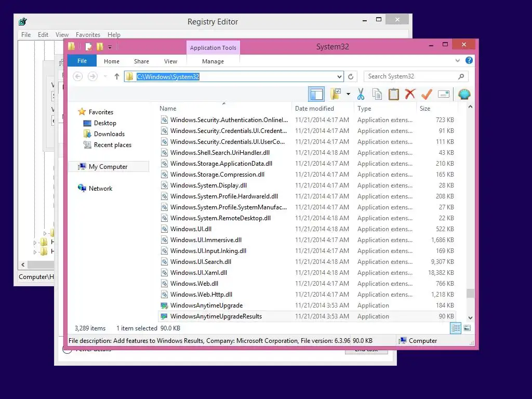This screenshot has height=399, width=532.
Task: Expand the address bar history dropdown
Action: (339, 77)
